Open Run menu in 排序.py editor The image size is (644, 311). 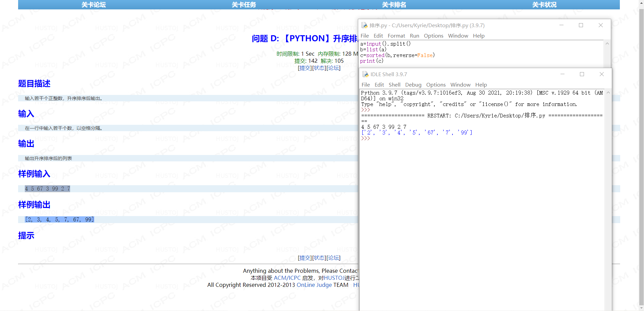414,36
